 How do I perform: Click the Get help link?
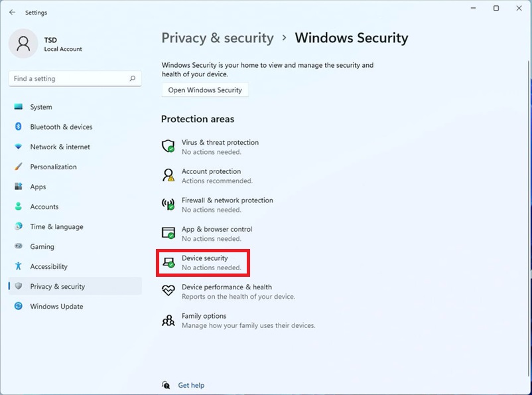coord(191,385)
